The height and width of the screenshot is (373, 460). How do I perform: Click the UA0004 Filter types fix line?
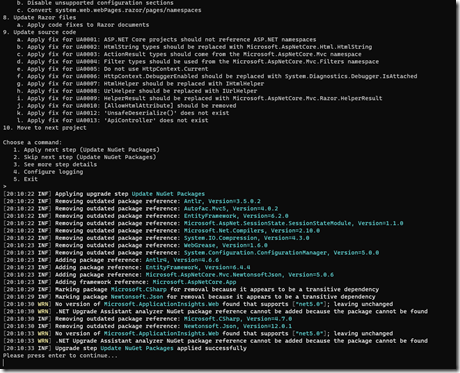(198, 61)
